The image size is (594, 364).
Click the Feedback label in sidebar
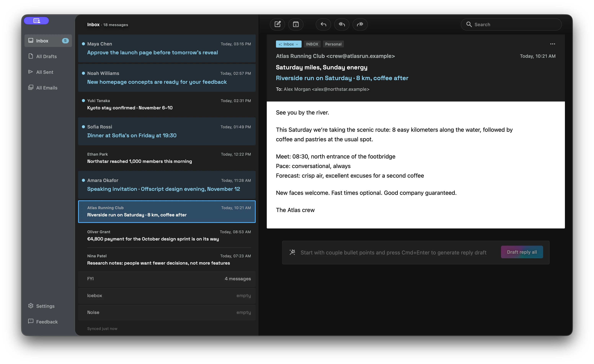47,322
